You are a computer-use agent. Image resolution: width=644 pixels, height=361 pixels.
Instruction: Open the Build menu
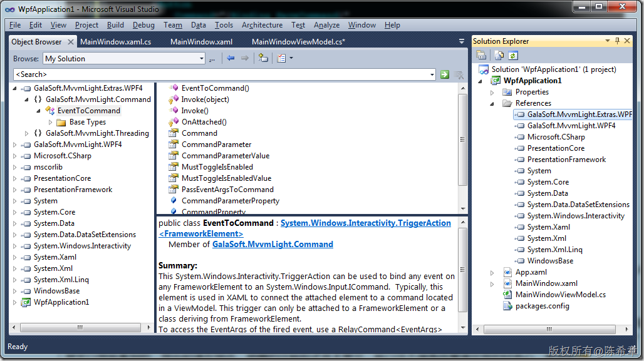pyautogui.click(x=115, y=25)
